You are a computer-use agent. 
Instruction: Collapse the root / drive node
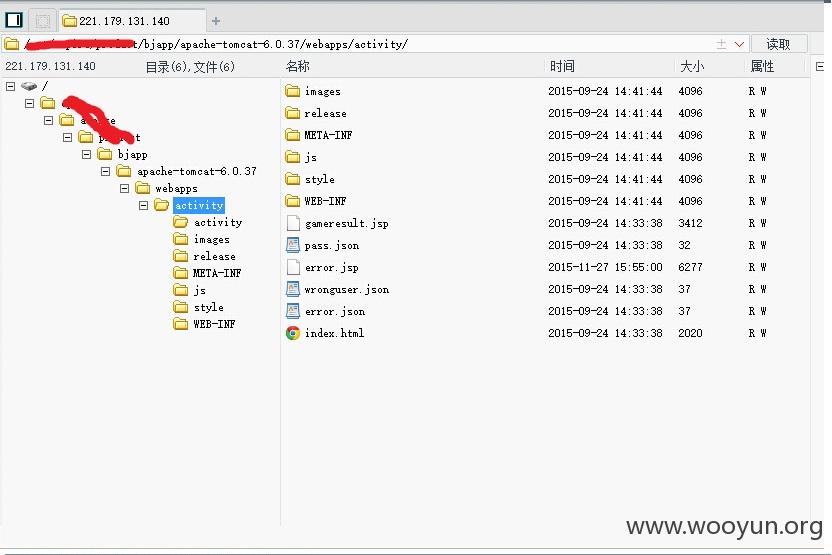[11, 86]
